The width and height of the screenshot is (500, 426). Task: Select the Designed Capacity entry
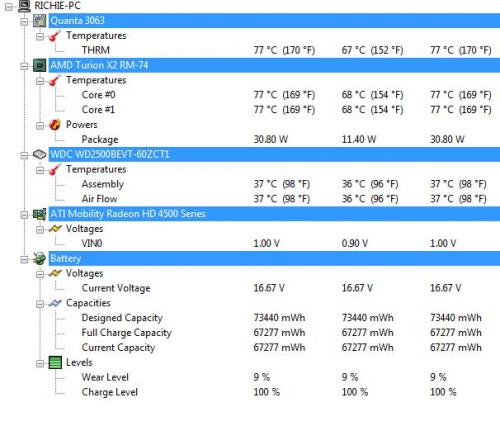pos(122,318)
